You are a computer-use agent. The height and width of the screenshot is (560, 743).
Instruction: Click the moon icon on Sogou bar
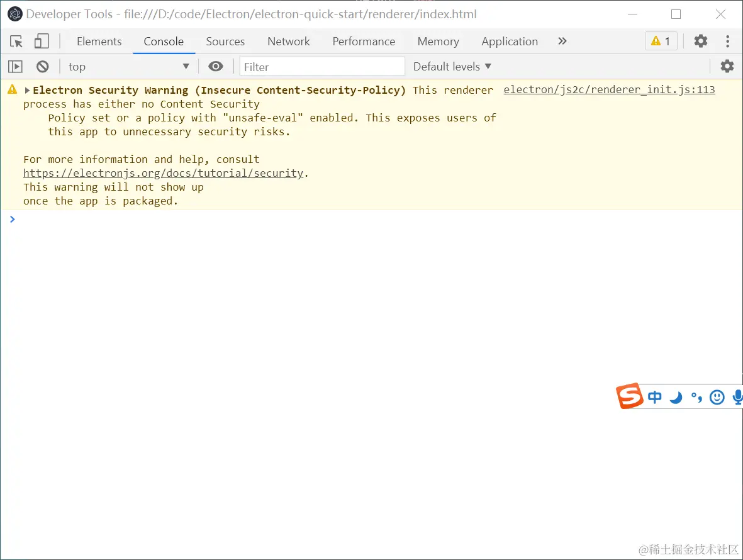pos(676,397)
